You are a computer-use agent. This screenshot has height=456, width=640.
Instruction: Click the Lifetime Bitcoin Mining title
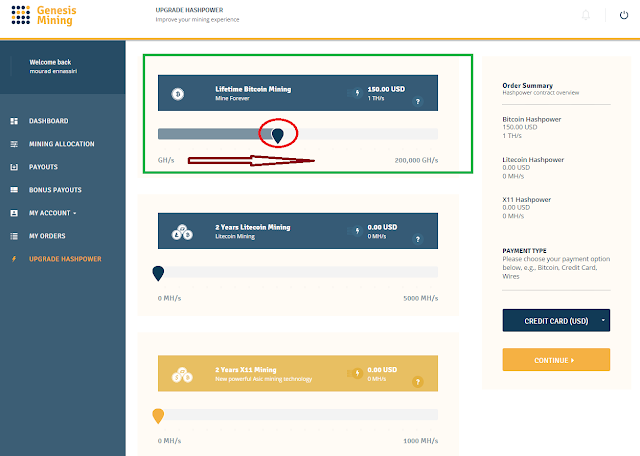(253, 89)
